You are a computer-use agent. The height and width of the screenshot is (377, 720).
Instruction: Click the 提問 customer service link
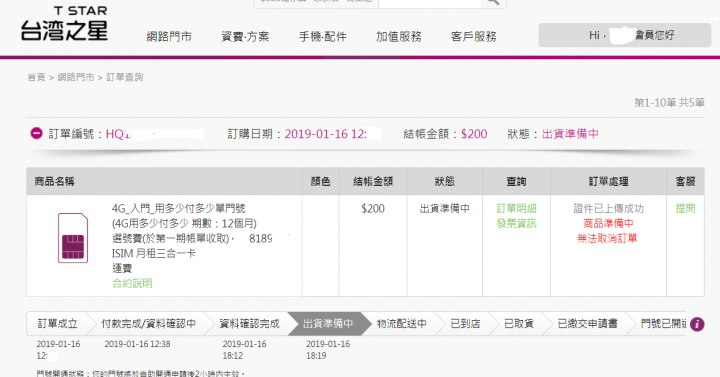coord(685,208)
